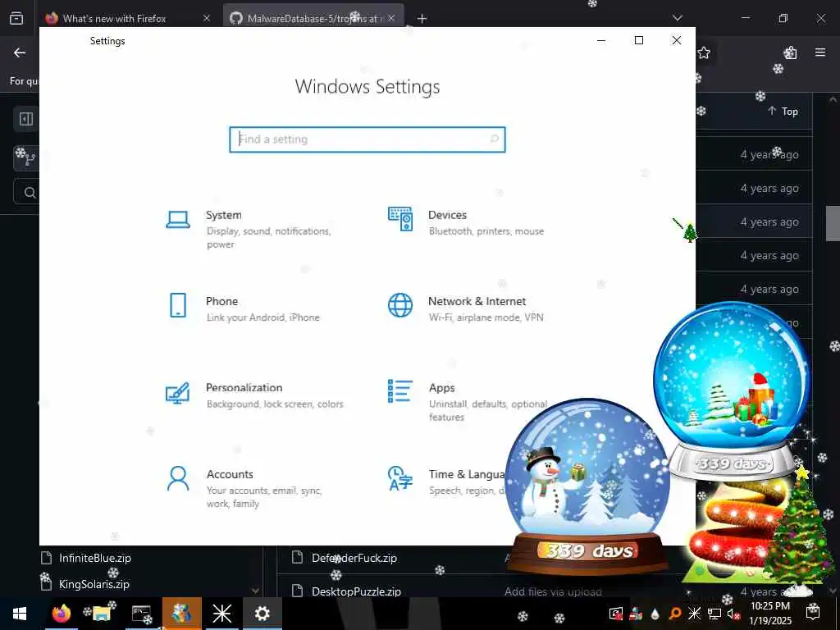The image size is (840, 630).
Task: Click the search magnifier in Find a setting
Action: 494,139
